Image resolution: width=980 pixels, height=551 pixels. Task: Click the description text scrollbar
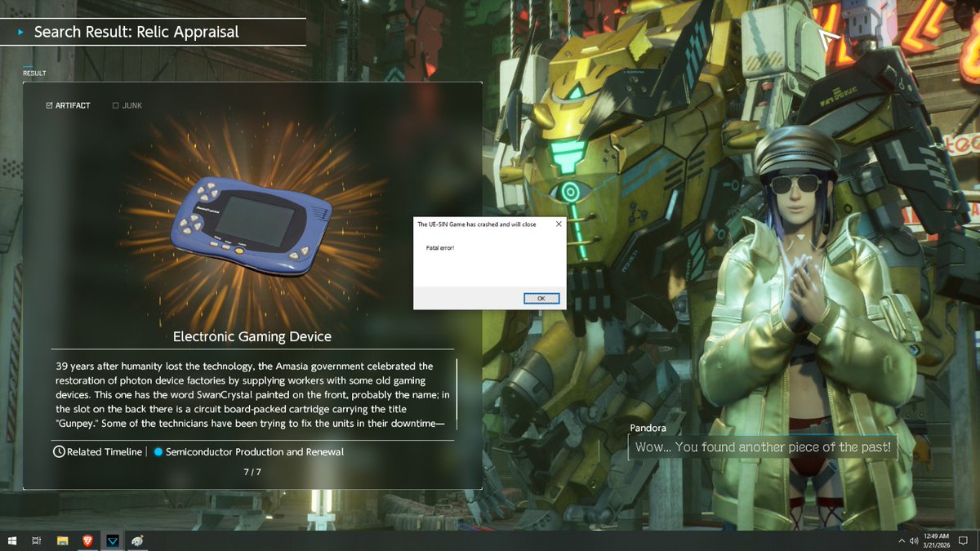coord(456,393)
